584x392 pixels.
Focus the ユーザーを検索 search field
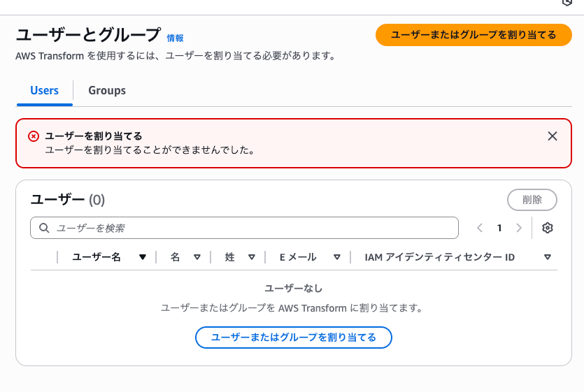[244, 228]
